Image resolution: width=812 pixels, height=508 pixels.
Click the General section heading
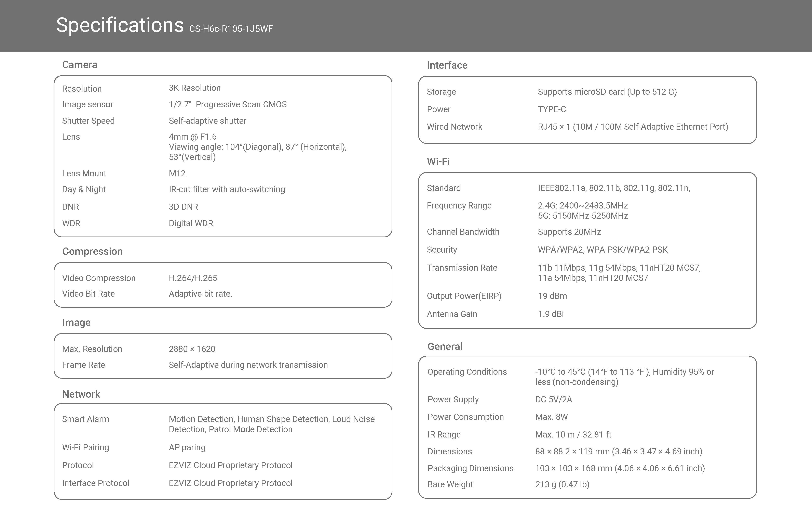[445, 346]
